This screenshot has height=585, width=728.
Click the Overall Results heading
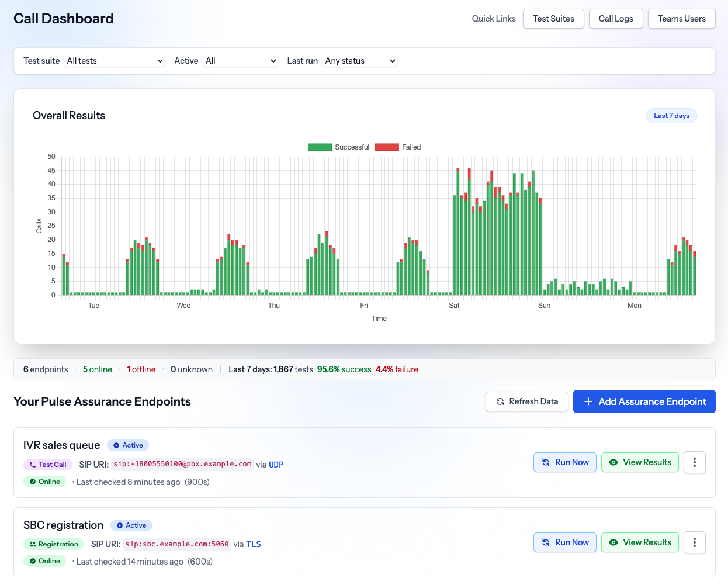pyautogui.click(x=69, y=116)
